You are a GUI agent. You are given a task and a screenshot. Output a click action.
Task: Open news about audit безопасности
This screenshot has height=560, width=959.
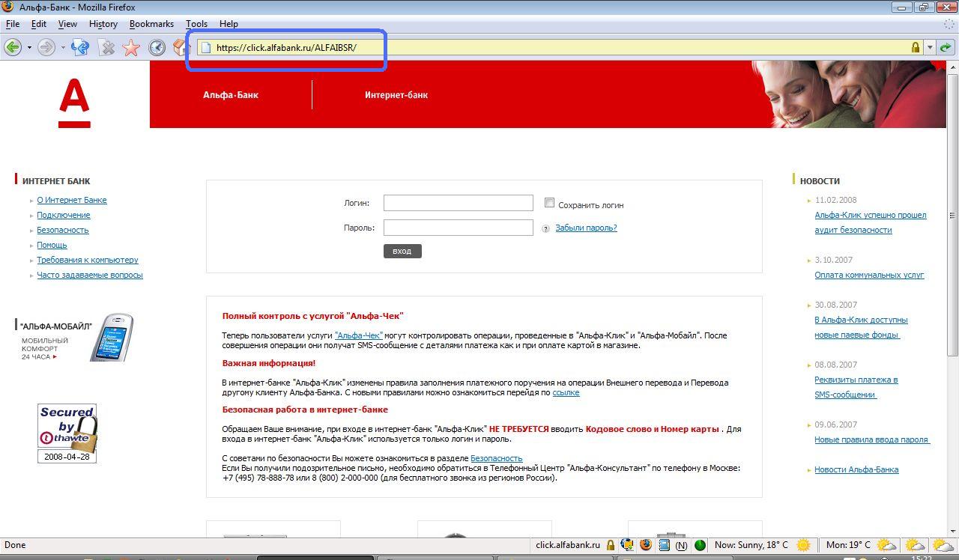tap(871, 222)
